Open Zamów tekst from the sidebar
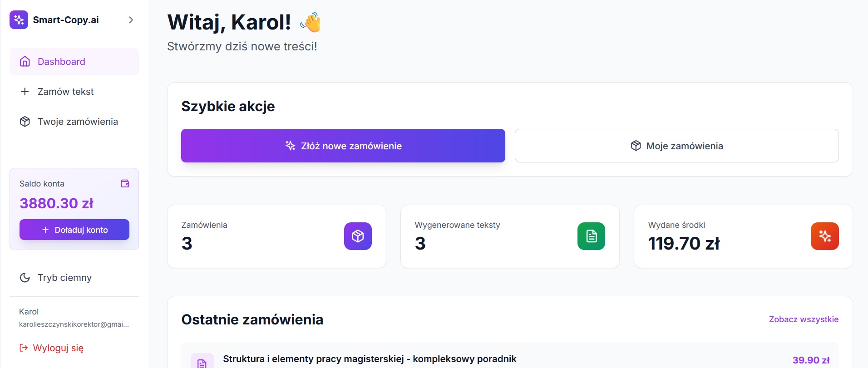Image resolution: width=868 pixels, height=368 pixels. (x=65, y=91)
